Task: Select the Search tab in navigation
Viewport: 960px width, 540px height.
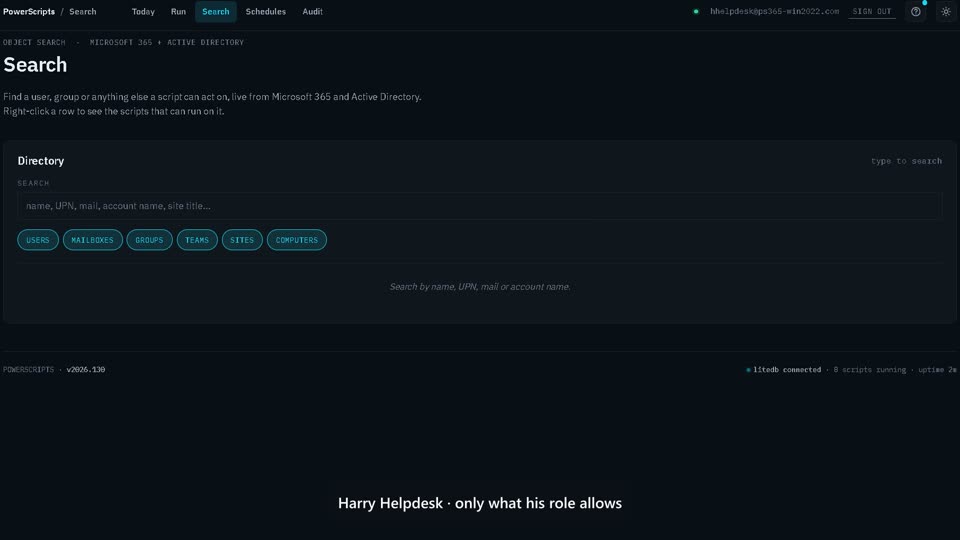Action: click(216, 12)
